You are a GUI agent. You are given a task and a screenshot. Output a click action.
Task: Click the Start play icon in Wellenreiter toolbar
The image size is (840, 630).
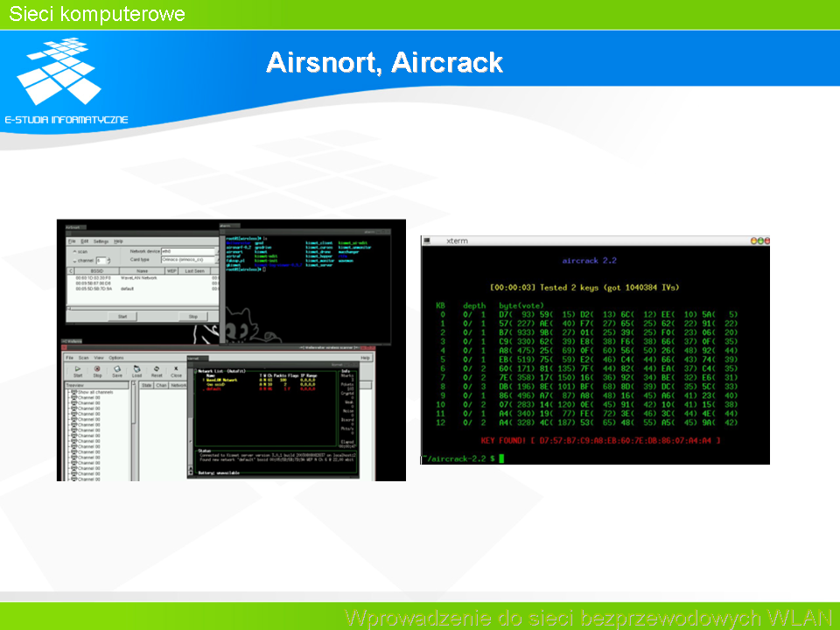click(x=78, y=368)
